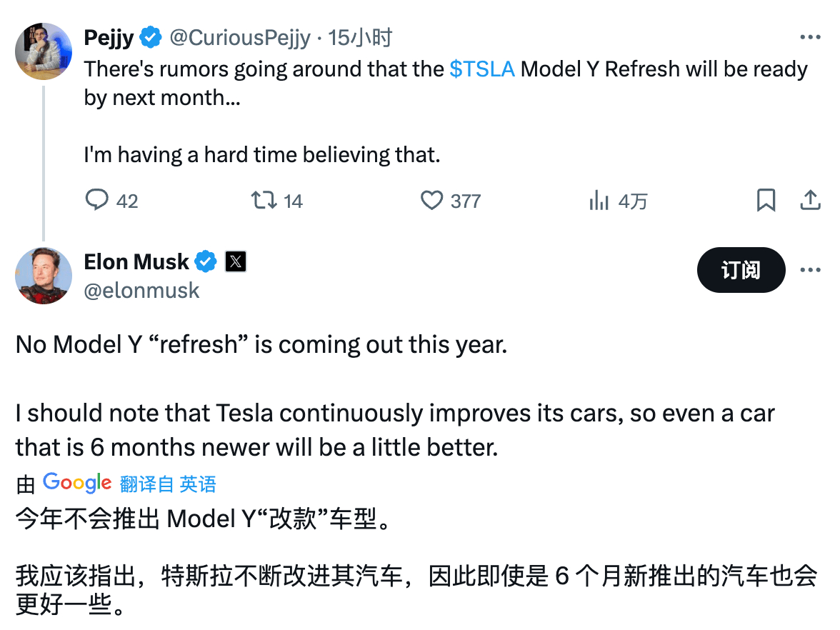Image resolution: width=840 pixels, height=630 pixels.
Task: Like Pejjy's tweet with the heart icon
Action: click(431, 201)
